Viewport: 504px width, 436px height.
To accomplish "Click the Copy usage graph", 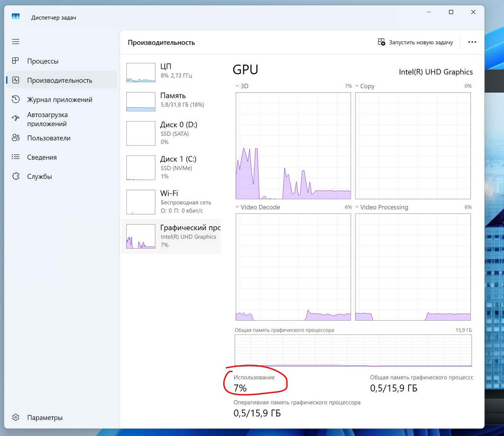I will pyautogui.click(x=413, y=146).
